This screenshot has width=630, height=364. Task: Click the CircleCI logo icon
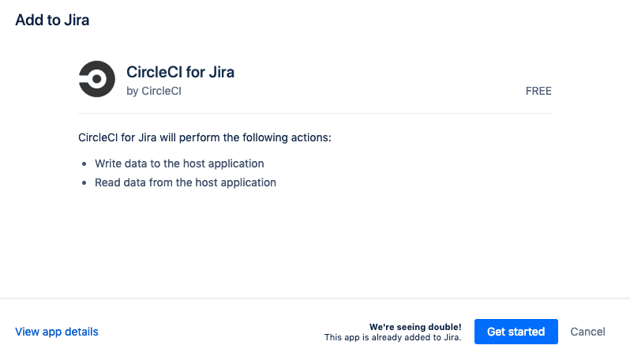tap(97, 79)
